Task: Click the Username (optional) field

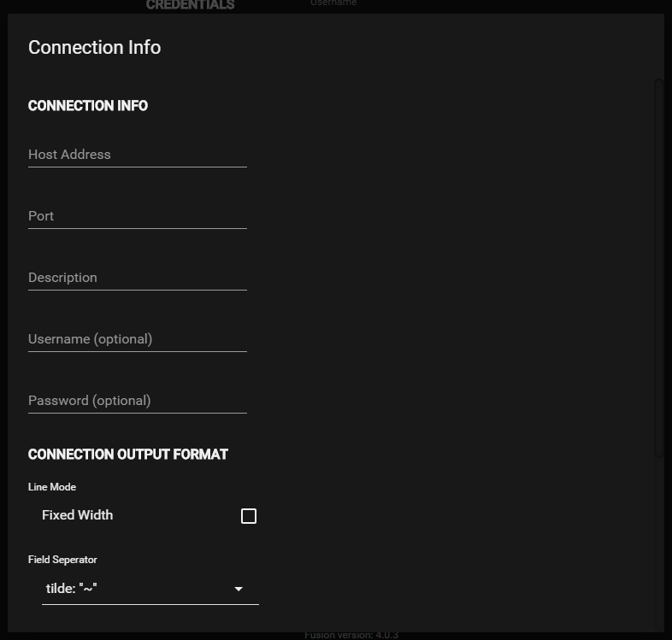Action: click(x=137, y=339)
